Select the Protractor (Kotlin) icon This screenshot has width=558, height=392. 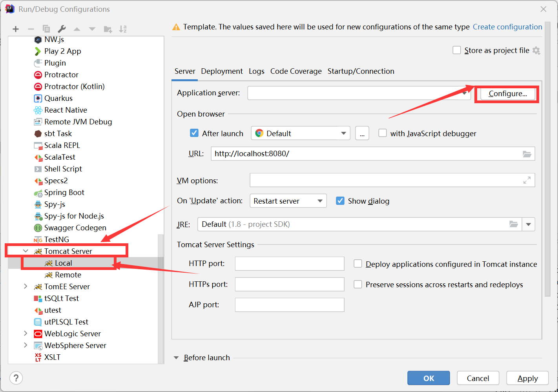click(x=38, y=87)
